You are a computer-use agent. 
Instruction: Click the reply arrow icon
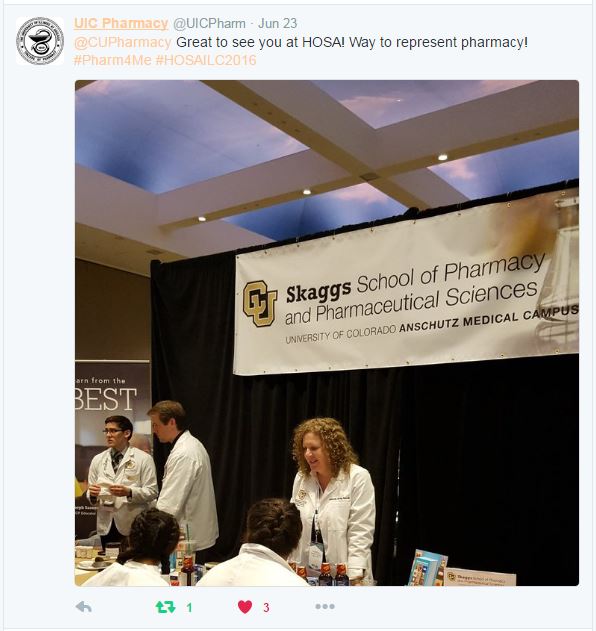[x=84, y=607]
